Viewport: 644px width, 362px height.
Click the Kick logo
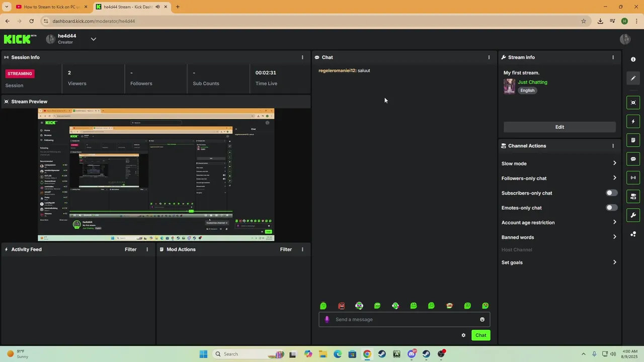click(x=20, y=39)
